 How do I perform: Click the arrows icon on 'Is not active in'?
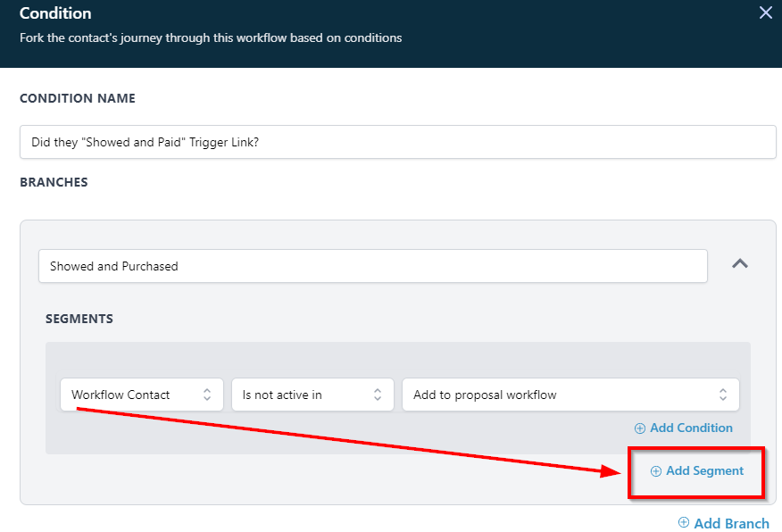tap(378, 395)
